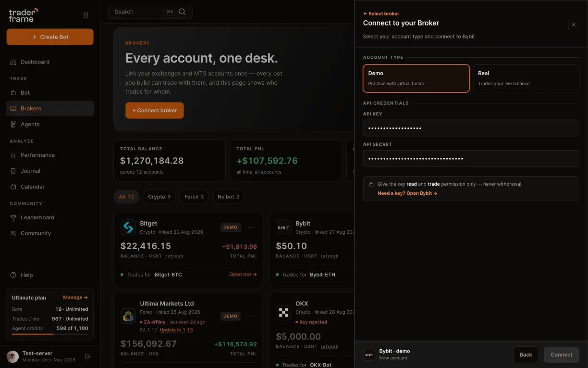
Task: Click the +$107,592.76 total PNL value
Action: 267,161
